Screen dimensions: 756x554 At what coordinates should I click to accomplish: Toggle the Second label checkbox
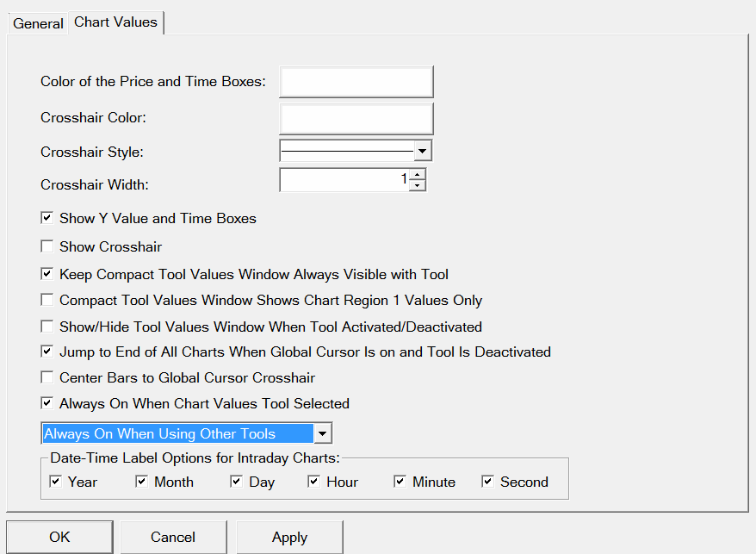(488, 482)
